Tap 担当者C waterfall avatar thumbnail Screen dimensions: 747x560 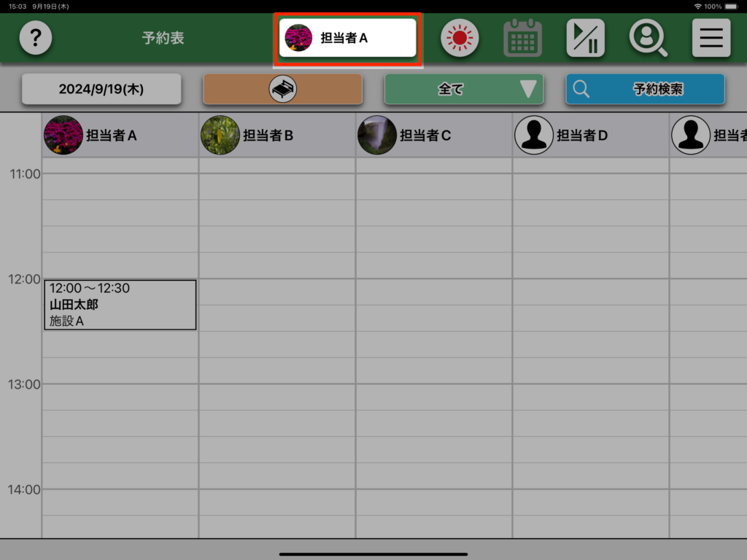[377, 135]
